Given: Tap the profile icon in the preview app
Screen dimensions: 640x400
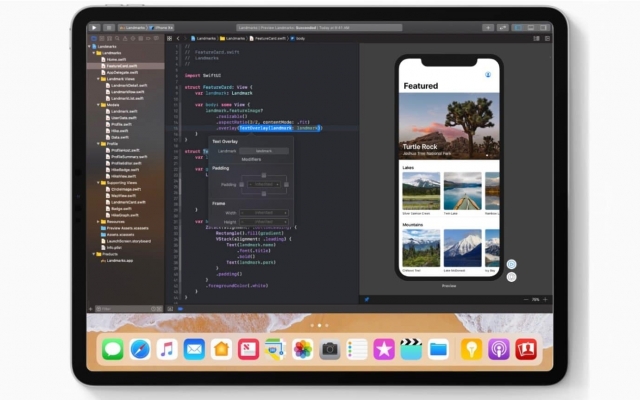Looking at the screenshot, I should (x=488, y=75).
